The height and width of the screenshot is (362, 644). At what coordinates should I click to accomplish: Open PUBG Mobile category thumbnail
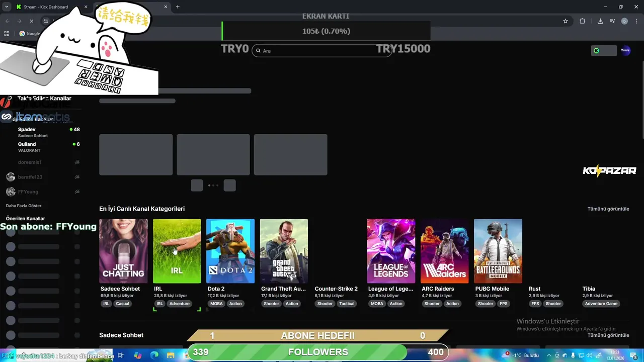coord(498,251)
